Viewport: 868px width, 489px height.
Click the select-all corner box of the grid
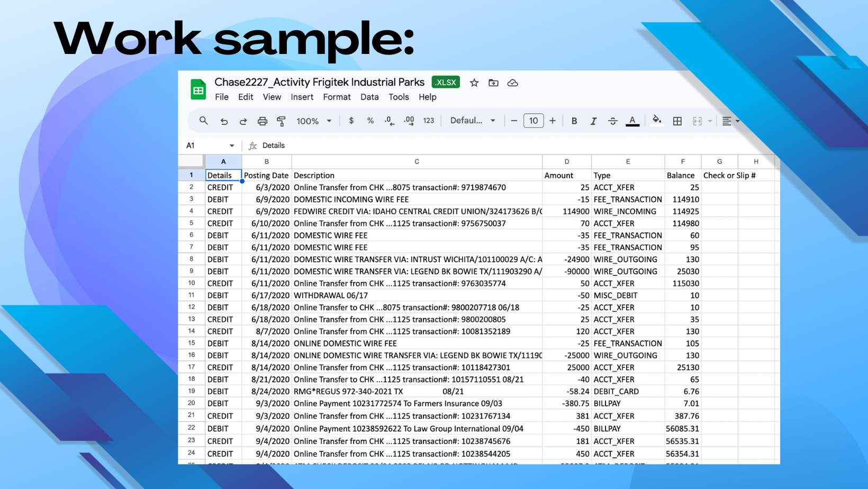click(191, 161)
